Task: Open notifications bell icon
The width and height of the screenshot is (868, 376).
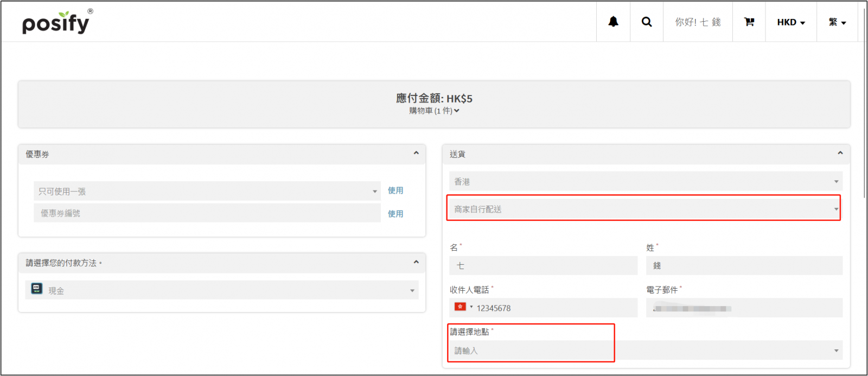Action: click(613, 22)
